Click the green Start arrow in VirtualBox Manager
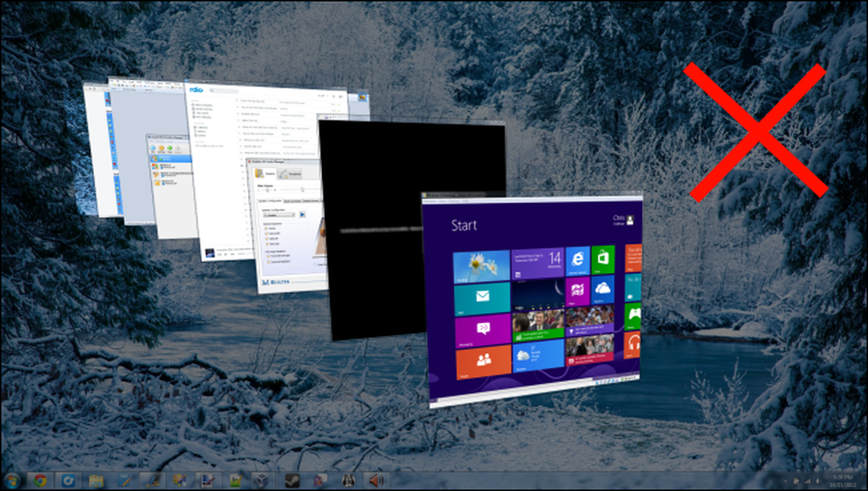 (170, 150)
